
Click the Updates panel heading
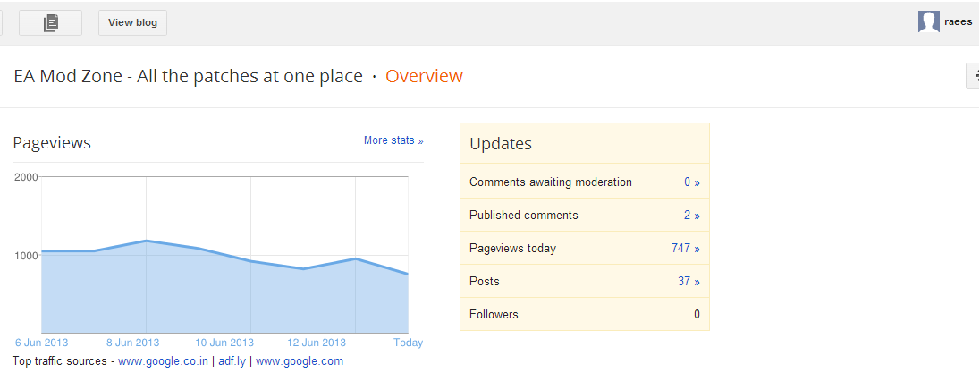point(501,144)
